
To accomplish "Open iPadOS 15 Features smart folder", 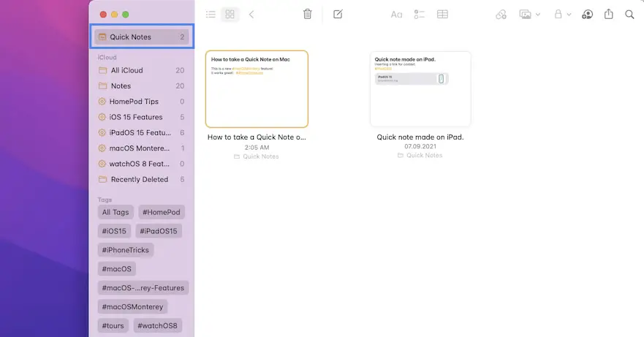I will [x=142, y=133].
